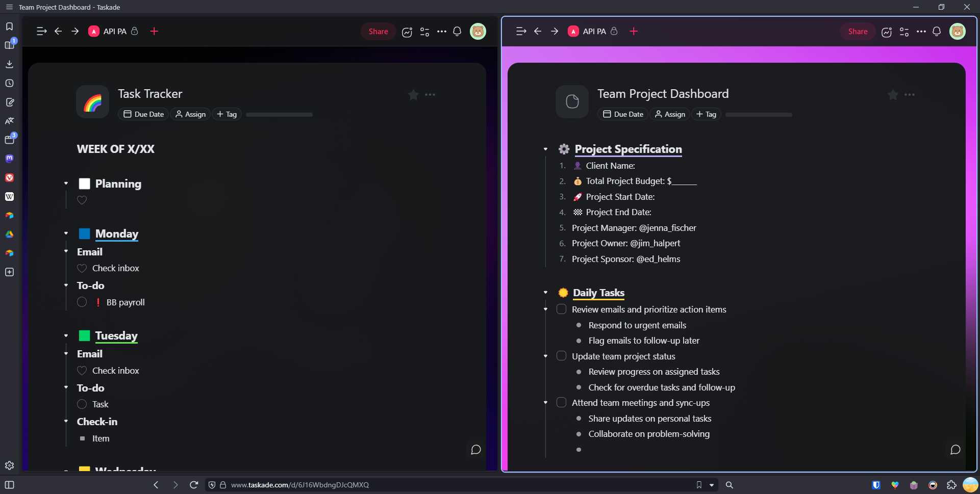Open the comment bubble in Task Tracker
Image resolution: width=980 pixels, height=494 pixels.
point(475,450)
